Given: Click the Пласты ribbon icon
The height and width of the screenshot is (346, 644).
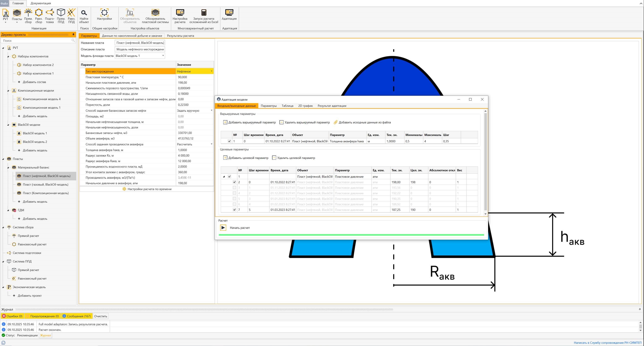Looking at the screenshot, I should [17, 14].
